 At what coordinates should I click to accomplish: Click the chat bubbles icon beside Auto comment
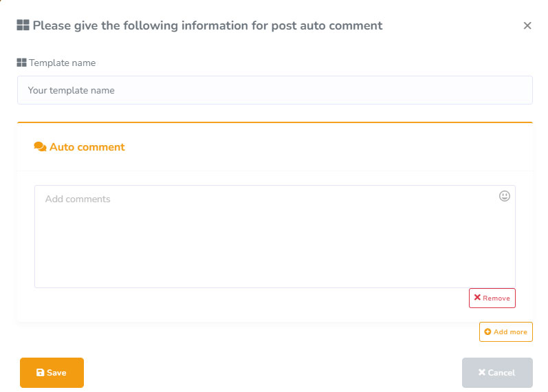(40, 146)
